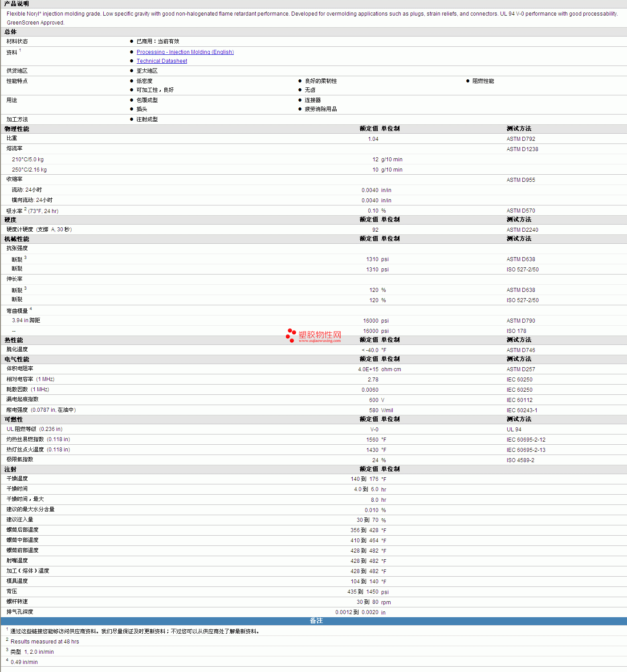
Task: Click the ISO 178 test method
Action: tap(517, 331)
